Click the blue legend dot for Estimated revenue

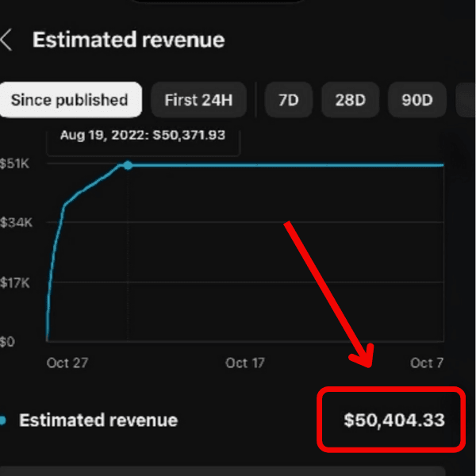click(2, 420)
